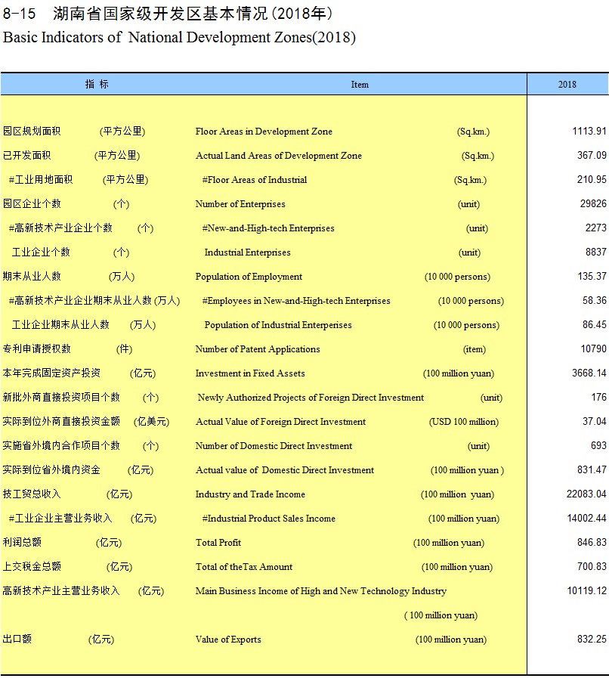This screenshot has width=609, height=700.
Task: Click 'Actual Value of Foreign Direct Investment'
Action: point(280,421)
